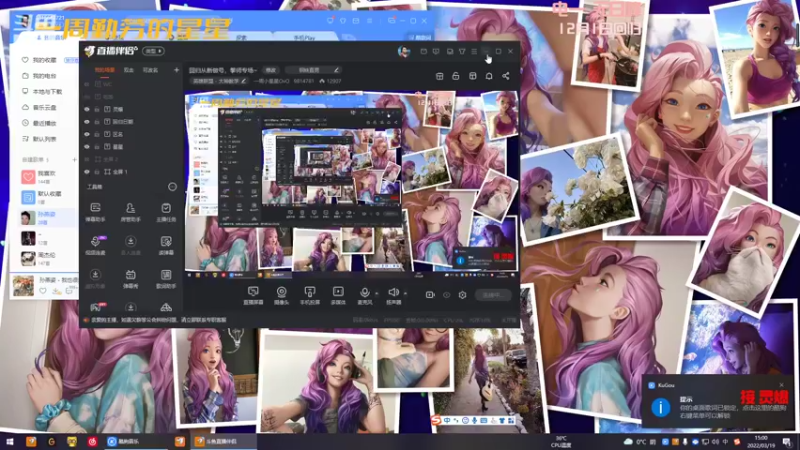Toggle visibility eye of the second text source
This screenshot has height=450, width=800.
(x=87, y=122)
